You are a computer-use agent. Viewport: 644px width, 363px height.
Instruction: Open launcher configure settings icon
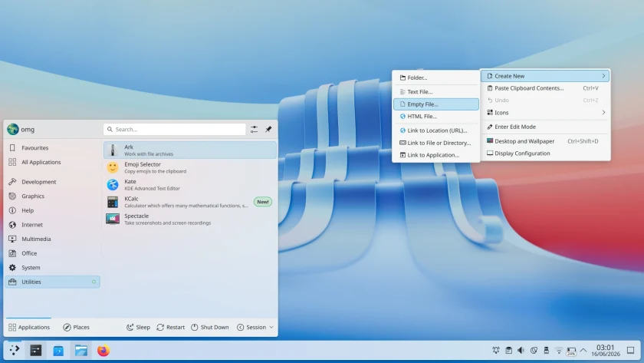tap(255, 129)
